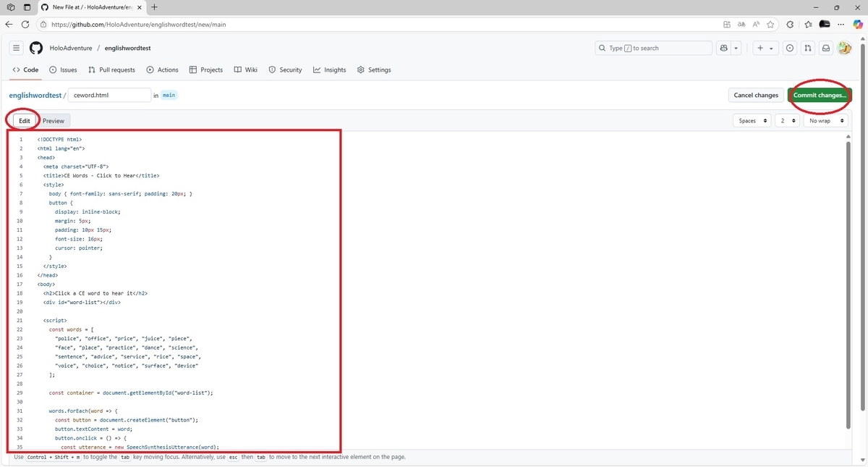Click the GitHub home octocat logo
This screenshot has width=868, height=467.
click(x=35, y=48)
